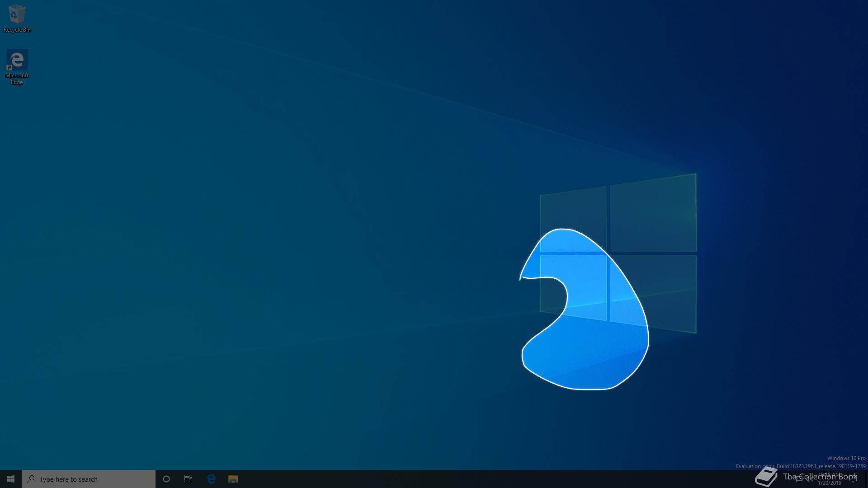Open Task View from the taskbar
Viewport: 868px width, 488px height.
pos(188,479)
